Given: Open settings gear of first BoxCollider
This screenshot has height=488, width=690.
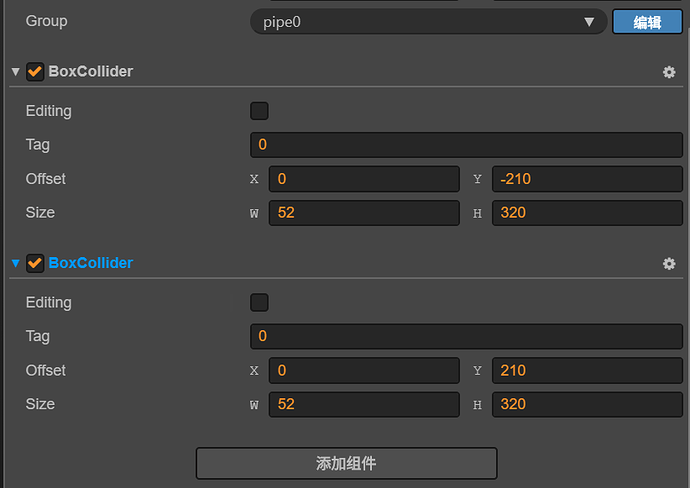Looking at the screenshot, I should (669, 72).
